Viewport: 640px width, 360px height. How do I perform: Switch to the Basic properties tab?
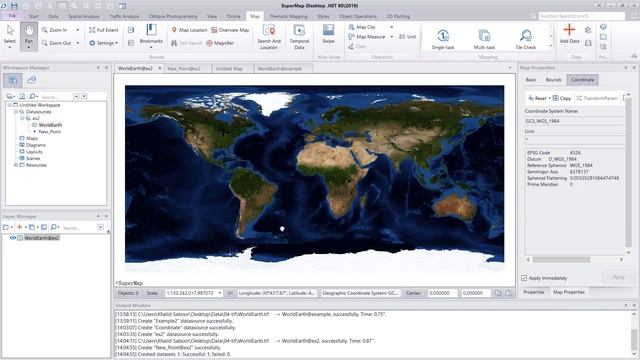click(x=531, y=80)
